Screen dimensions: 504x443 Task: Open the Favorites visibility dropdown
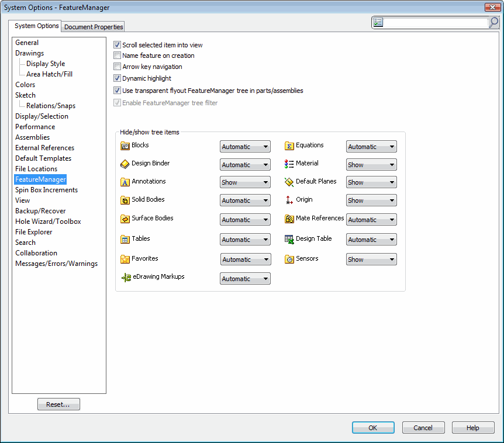[246, 259]
